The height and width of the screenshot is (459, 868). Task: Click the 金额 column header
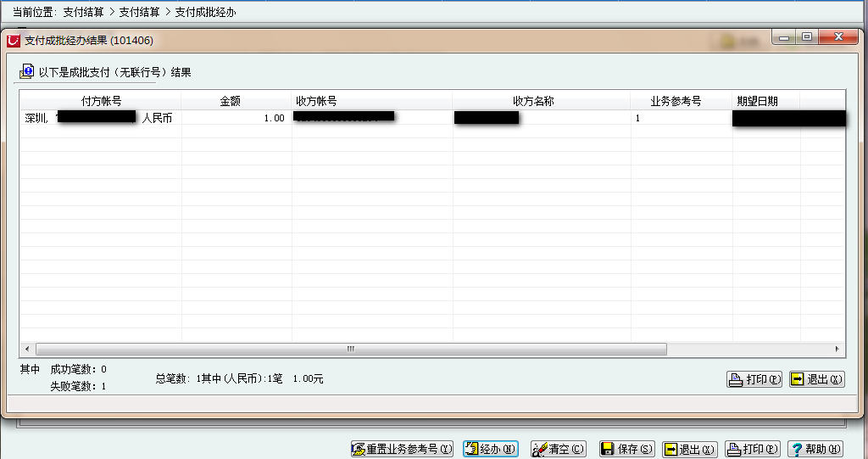click(231, 101)
